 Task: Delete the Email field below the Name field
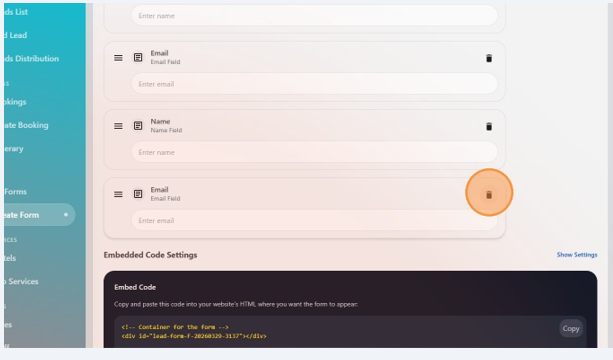tap(489, 195)
